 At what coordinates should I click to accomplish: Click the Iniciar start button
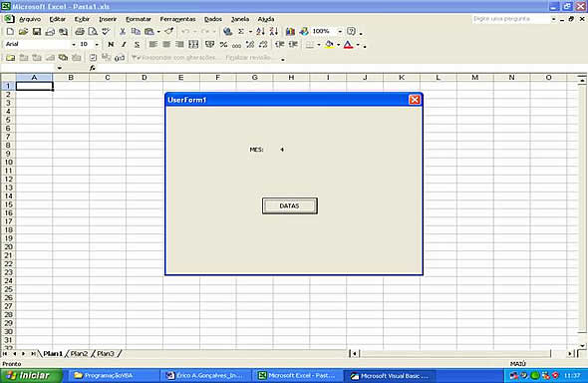tap(31, 375)
